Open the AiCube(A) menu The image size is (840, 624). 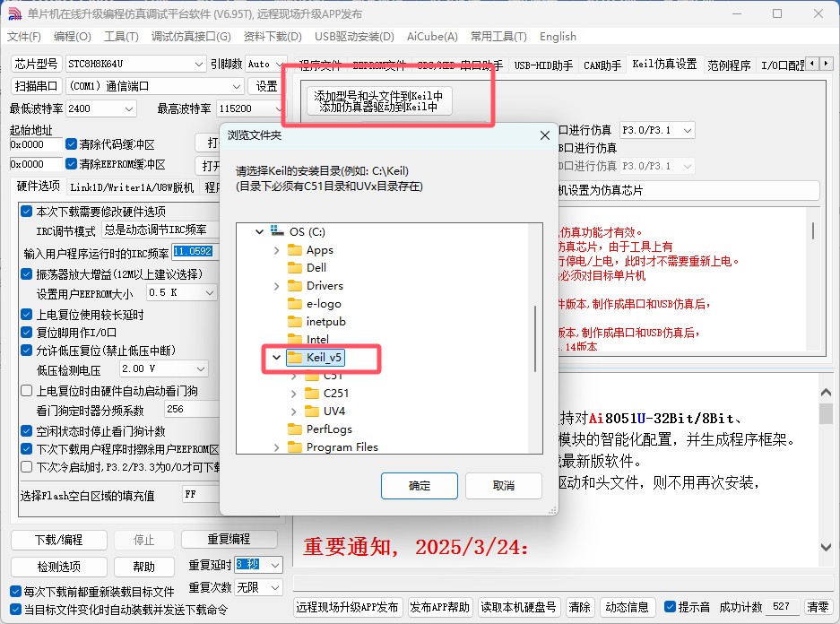point(432,37)
